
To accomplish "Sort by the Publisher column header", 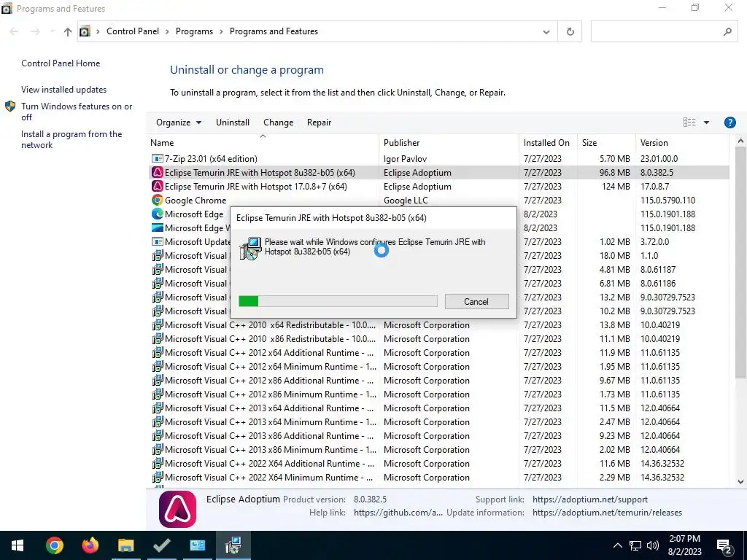I will coord(449,142).
